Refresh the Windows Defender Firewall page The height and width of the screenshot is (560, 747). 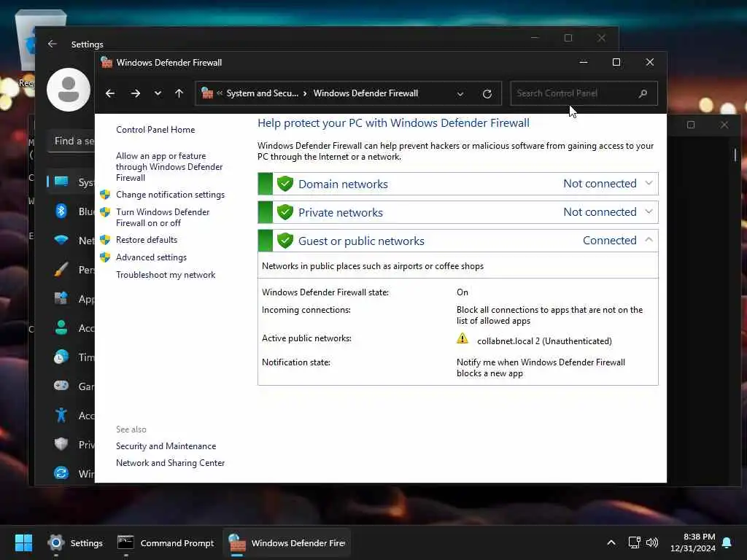point(487,94)
